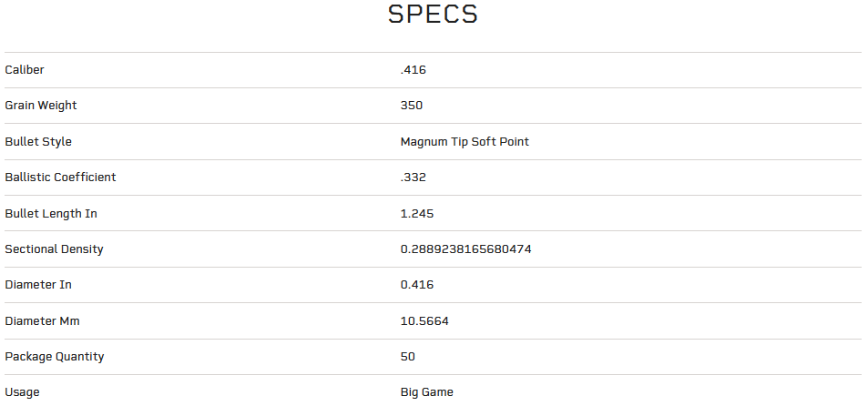Viewport: 868px width, 406px height.
Task: Click the Diameter In label
Action: point(38,285)
